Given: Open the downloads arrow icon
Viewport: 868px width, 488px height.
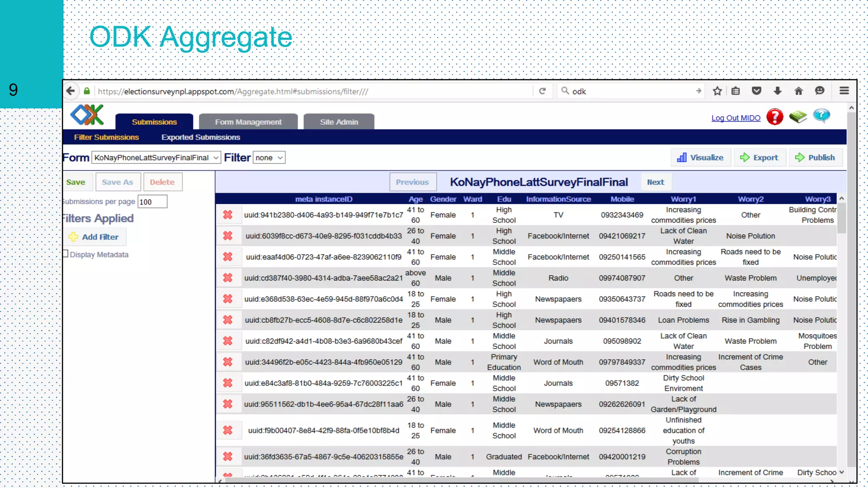Looking at the screenshot, I should pos(777,91).
